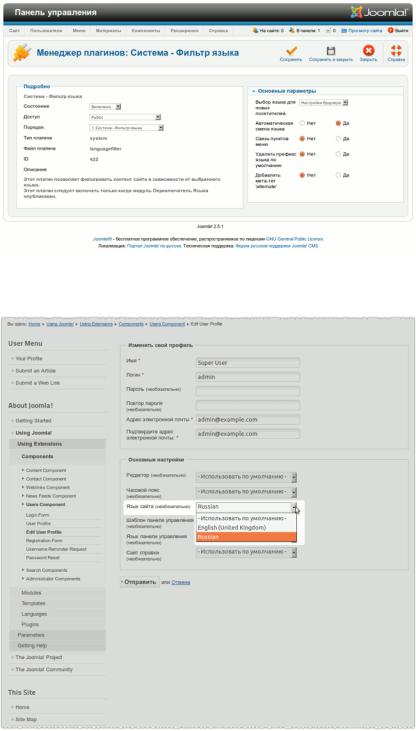The image size is (416, 731).
Task: Click the Отправить button
Action: (x=140, y=582)
